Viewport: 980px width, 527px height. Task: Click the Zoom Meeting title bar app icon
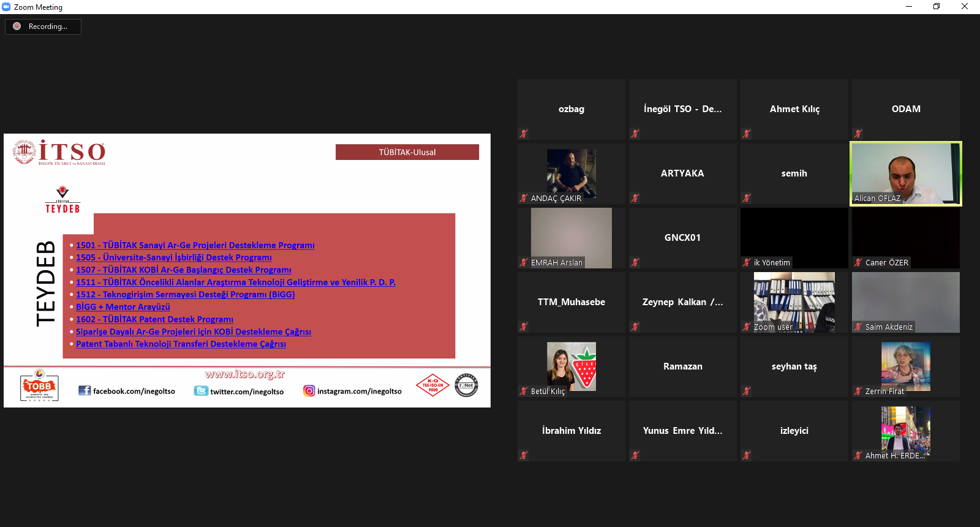[x=6, y=7]
